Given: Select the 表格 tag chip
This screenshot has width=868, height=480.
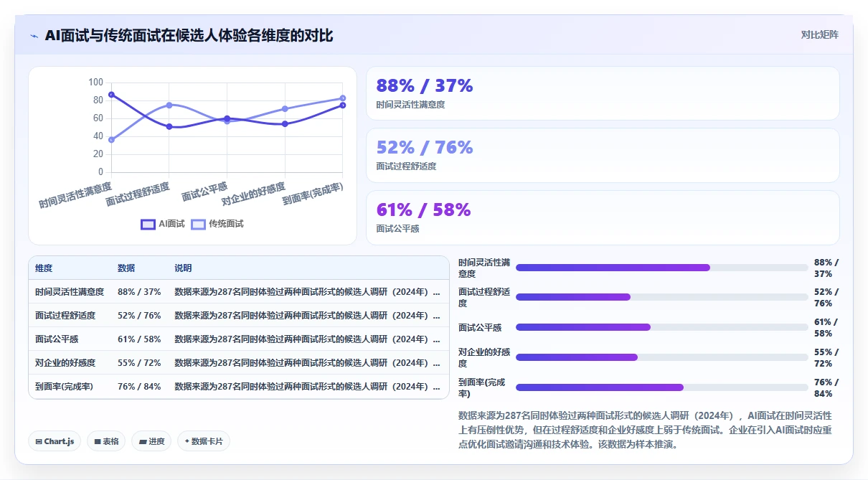Looking at the screenshot, I should click(x=106, y=441).
